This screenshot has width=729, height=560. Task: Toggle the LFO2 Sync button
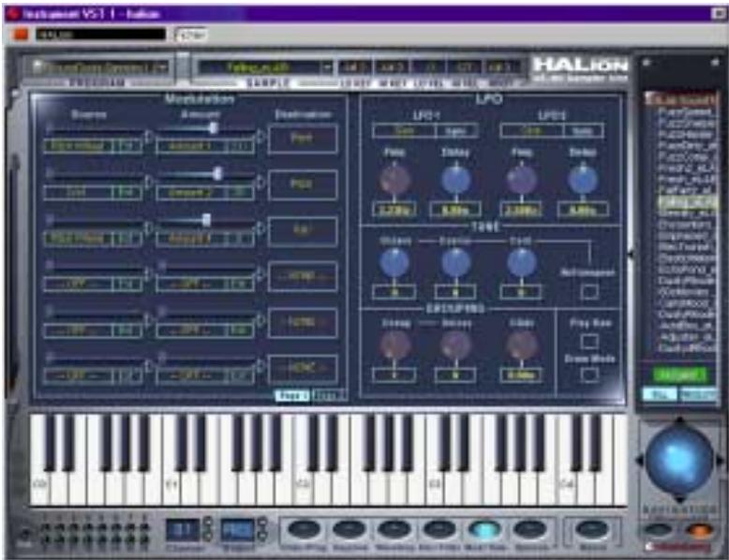[583, 131]
